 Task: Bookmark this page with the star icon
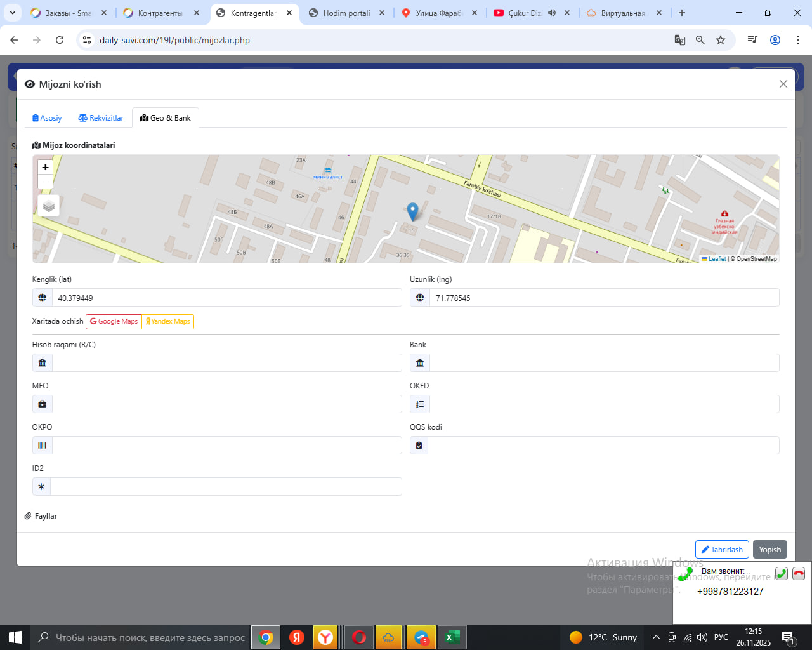pos(721,40)
